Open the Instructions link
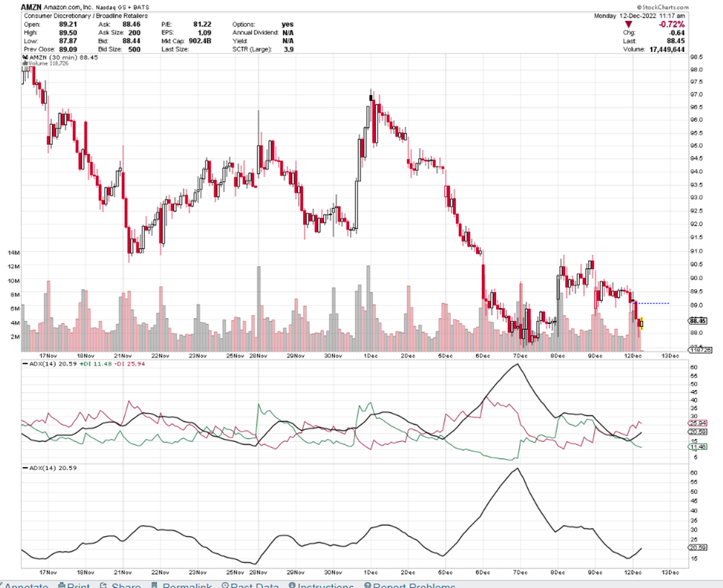The width and height of the screenshot is (723, 588). (325, 586)
